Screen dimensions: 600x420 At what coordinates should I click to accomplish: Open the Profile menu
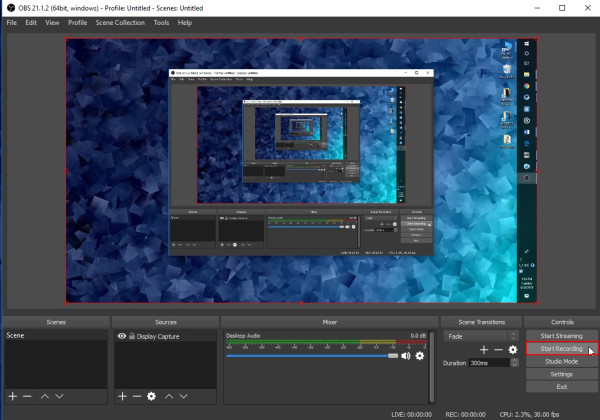[78, 23]
